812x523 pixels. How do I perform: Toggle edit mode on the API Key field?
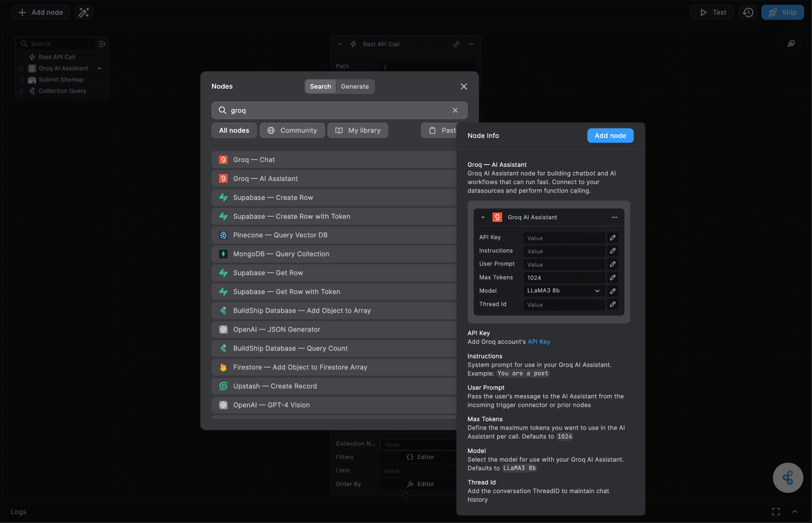612,237
